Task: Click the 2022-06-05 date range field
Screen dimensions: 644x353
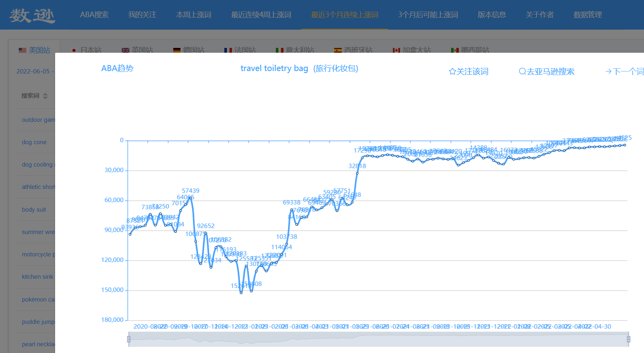Action: coord(35,71)
